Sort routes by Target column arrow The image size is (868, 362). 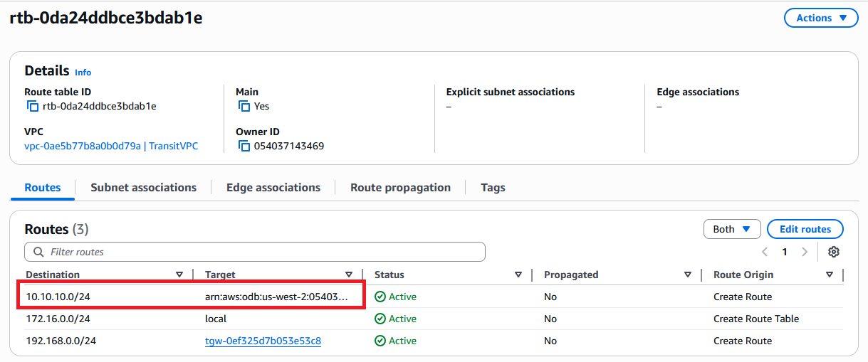pos(349,275)
